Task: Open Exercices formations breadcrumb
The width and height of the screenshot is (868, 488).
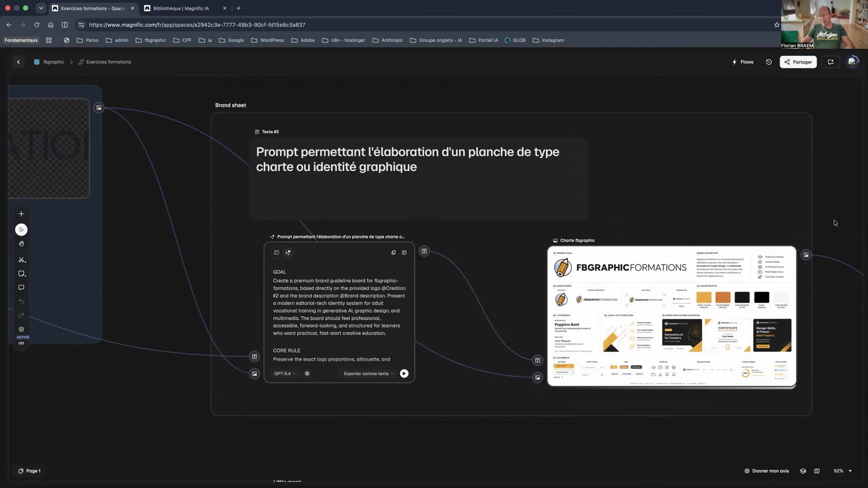Action: pos(105,62)
